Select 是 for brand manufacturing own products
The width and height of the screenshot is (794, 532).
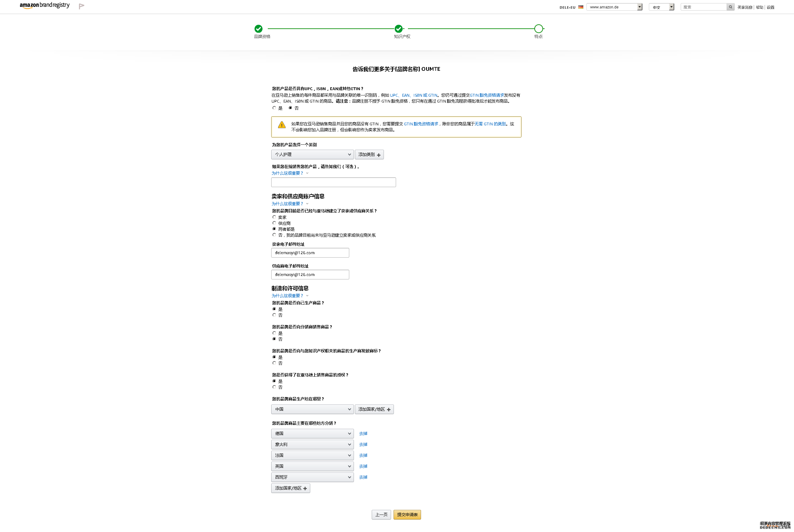point(274,309)
